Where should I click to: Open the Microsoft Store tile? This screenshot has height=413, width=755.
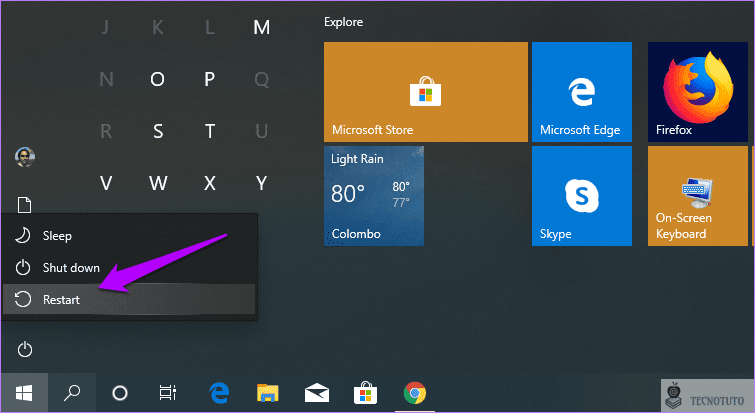[x=426, y=92]
